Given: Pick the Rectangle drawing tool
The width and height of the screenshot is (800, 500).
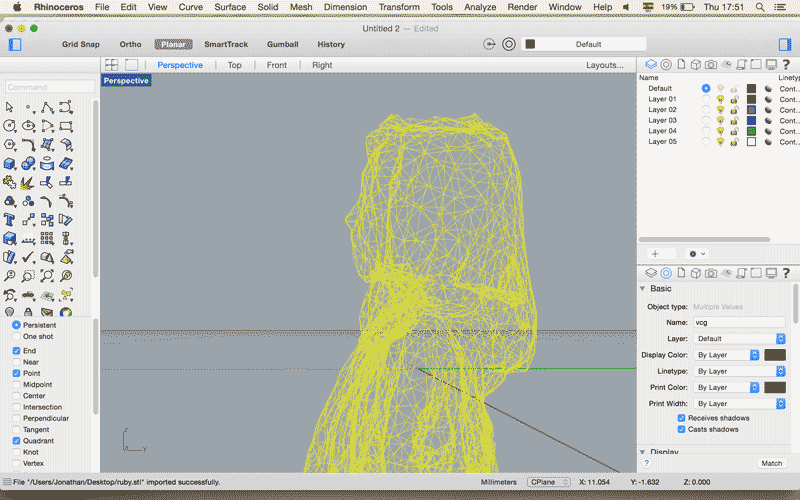Looking at the screenshot, I should (66, 126).
